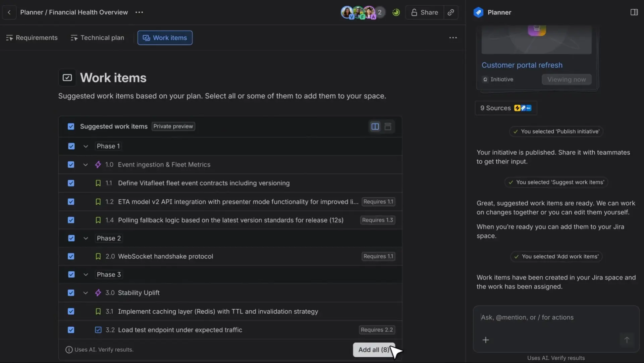Click the Add all (8) button

click(374, 350)
